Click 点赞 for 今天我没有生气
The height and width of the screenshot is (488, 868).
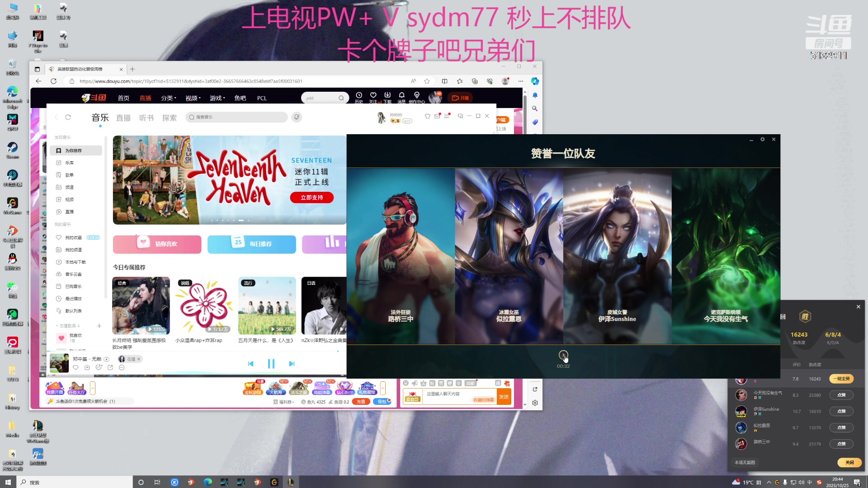(x=841, y=395)
